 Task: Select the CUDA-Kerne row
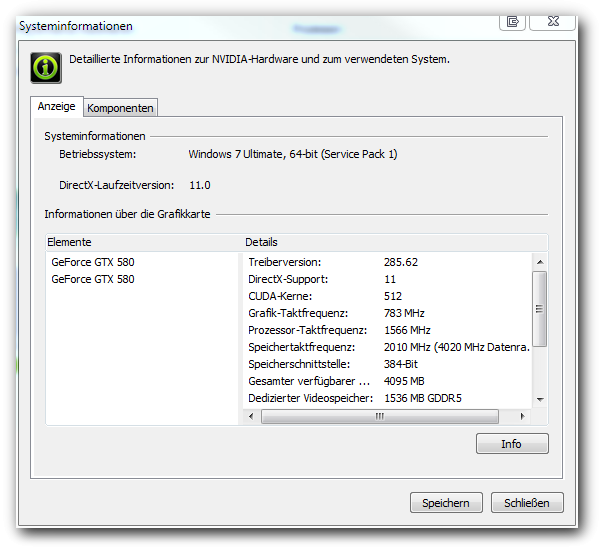point(388,296)
